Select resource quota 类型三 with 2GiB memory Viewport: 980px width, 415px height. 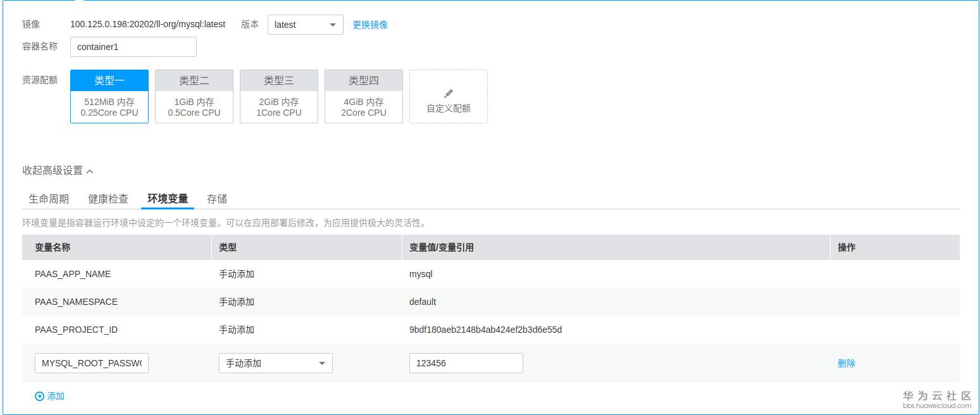point(278,96)
